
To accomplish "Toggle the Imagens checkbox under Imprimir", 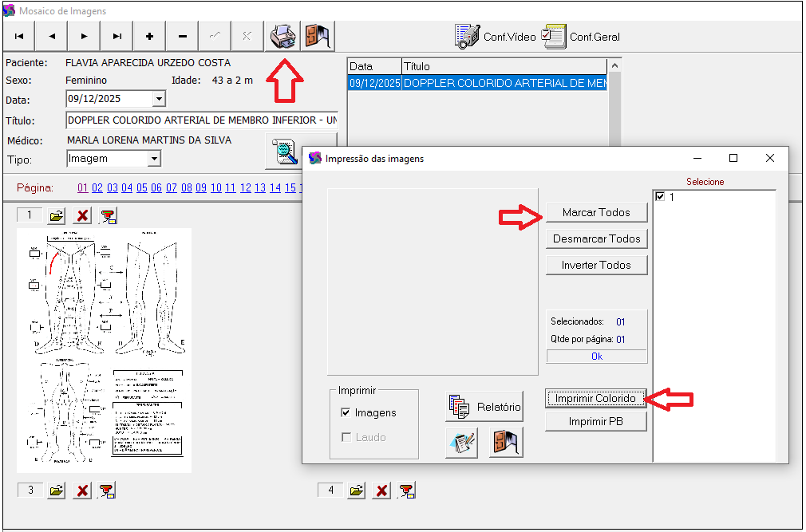I will click(x=346, y=412).
